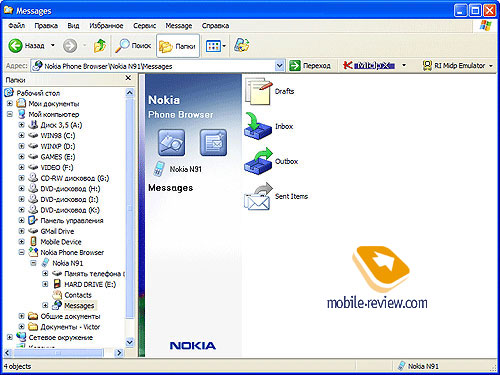Collapse Nokia N91 tree node
Image resolution: width=500 pixels, height=375 pixels.
pos(33,263)
